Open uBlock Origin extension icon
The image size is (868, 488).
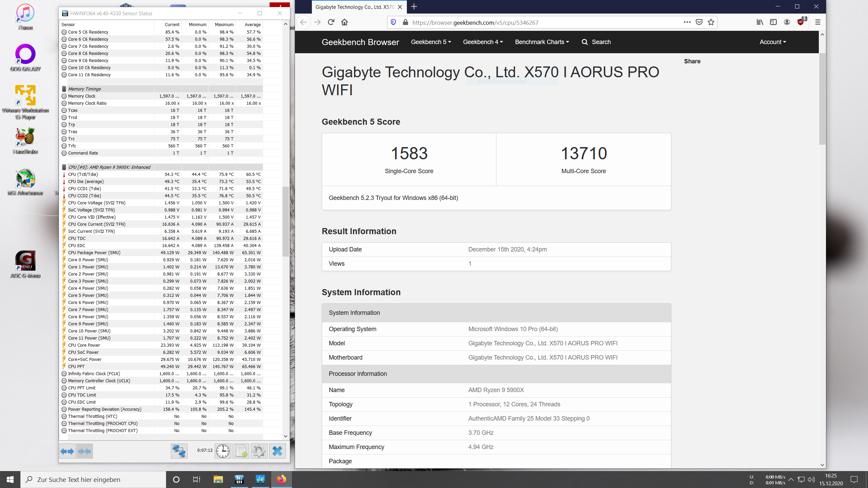[x=801, y=22]
